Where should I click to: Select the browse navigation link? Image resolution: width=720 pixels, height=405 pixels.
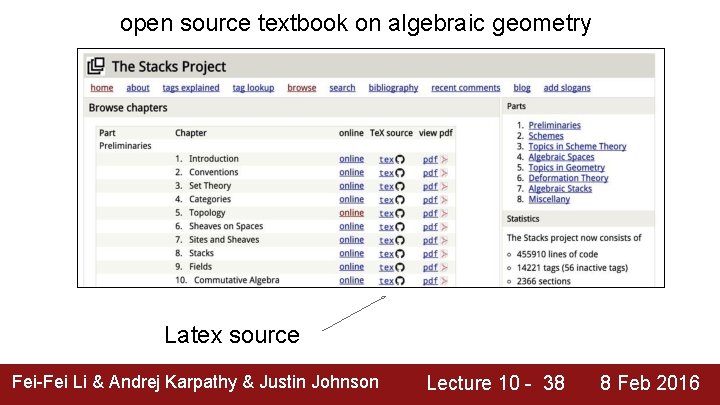302,88
